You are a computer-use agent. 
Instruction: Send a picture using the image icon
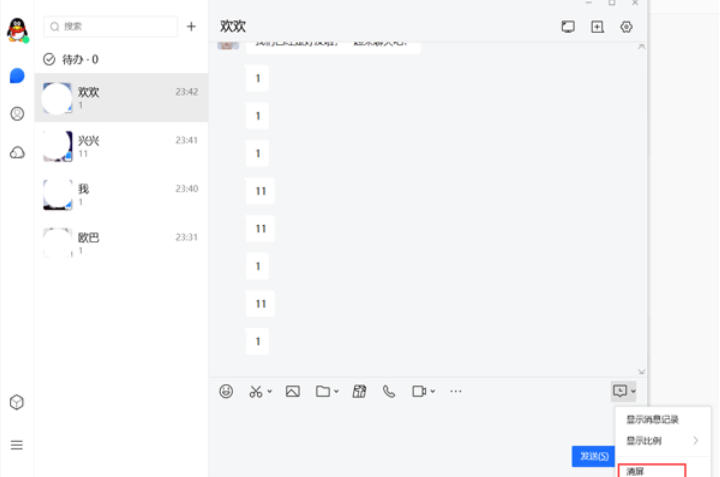coord(293,391)
